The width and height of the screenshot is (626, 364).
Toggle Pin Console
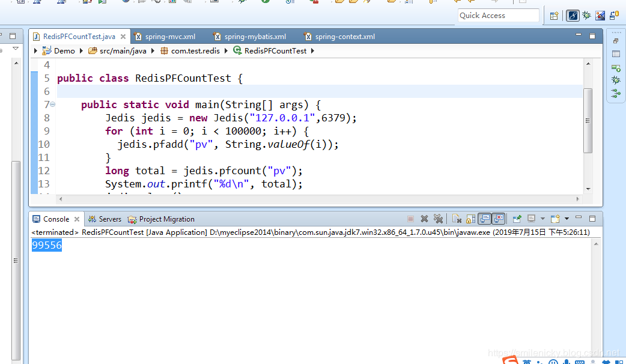pos(517,219)
